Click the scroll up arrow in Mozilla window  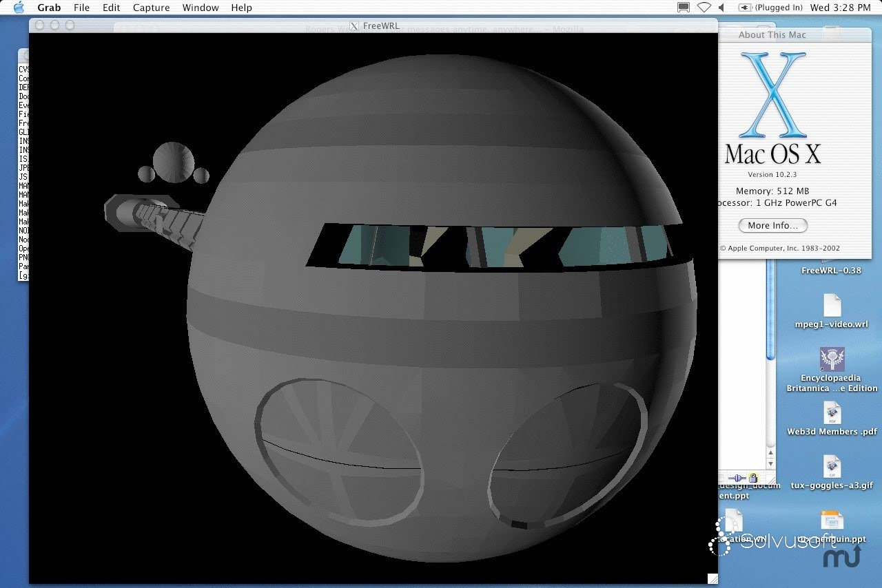coord(771,454)
